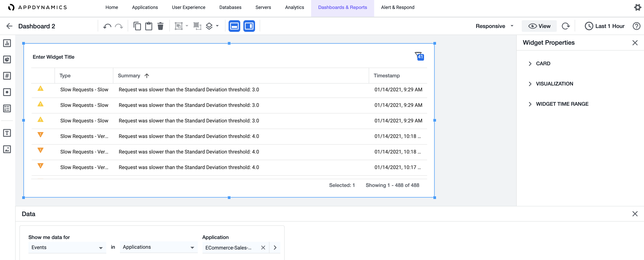Open the User Experience tab

pos(188,8)
